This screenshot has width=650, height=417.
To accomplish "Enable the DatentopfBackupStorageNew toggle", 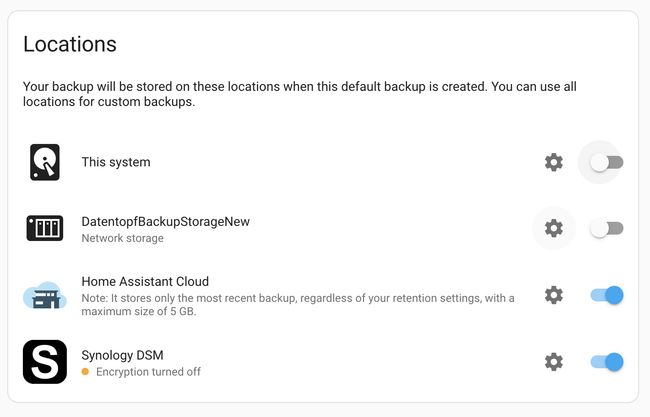I will (607, 228).
